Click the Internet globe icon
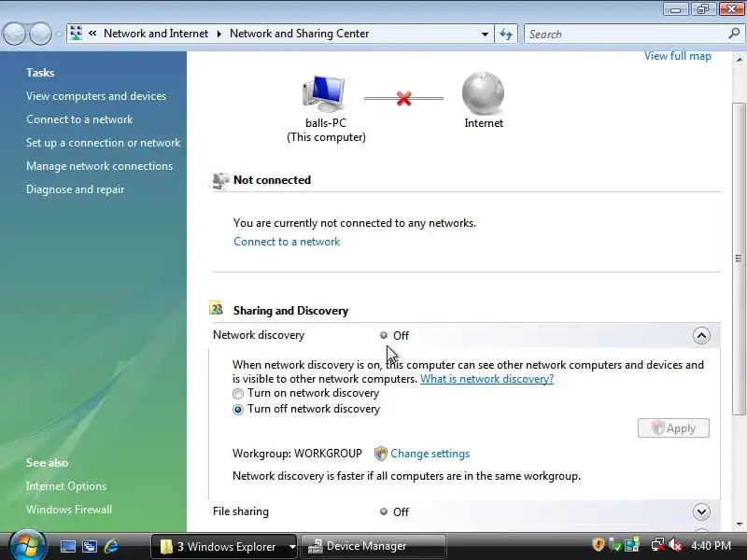Viewport: 747px width, 560px height. point(483,93)
